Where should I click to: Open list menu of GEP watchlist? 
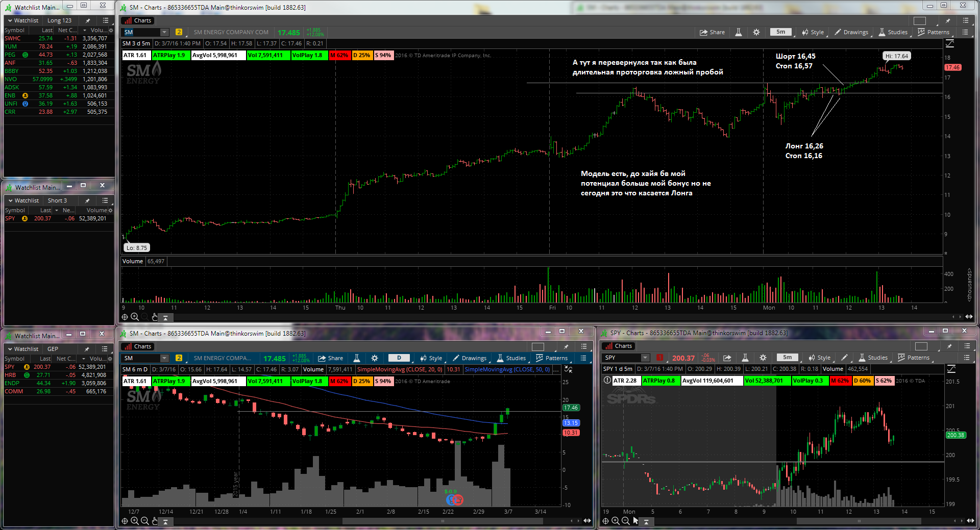pyautogui.click(x=104, y=349)
